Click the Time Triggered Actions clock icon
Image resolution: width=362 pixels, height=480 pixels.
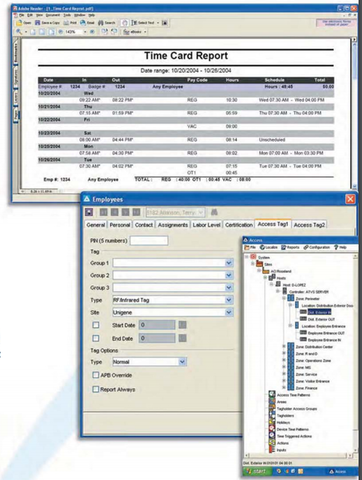pos(272,436)
